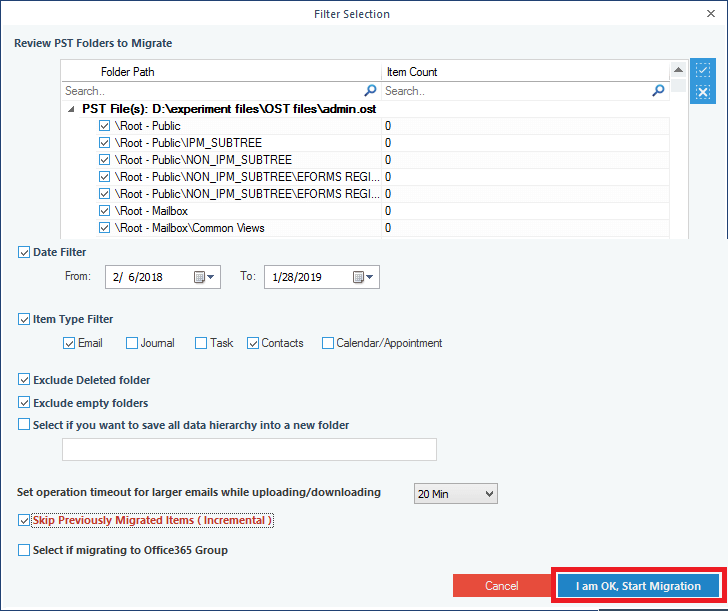
Task: Open the To date calendar picker
Action: click(x=363, y=277)
